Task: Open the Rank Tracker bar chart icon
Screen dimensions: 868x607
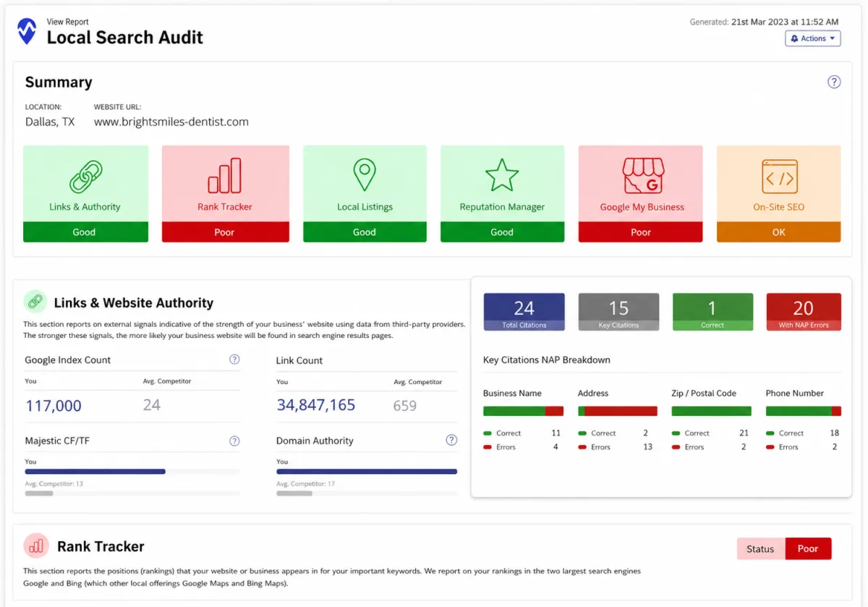Action: pos(224,176)
